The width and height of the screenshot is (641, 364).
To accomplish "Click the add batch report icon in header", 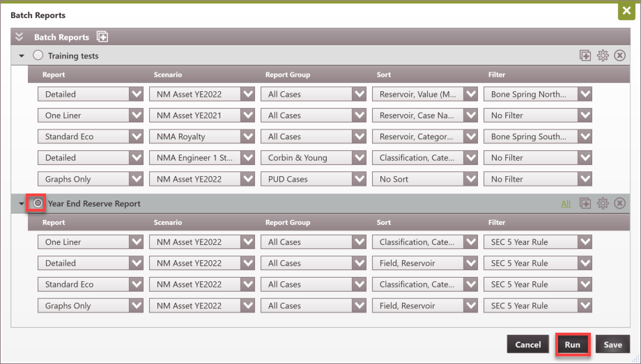I will click(x=102, y=37).
